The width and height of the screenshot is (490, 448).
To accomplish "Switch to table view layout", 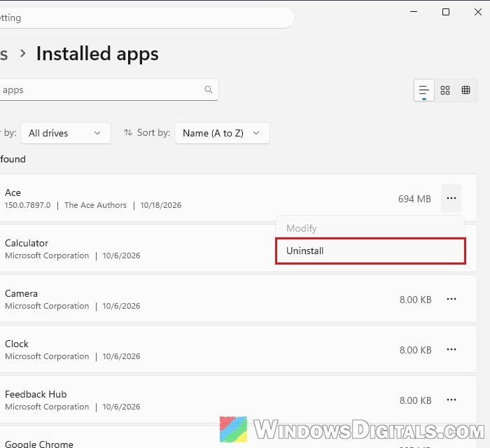I will 465,90.
